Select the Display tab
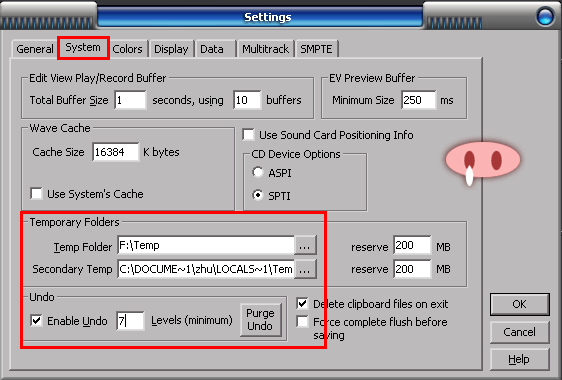 tap(171, 49)
